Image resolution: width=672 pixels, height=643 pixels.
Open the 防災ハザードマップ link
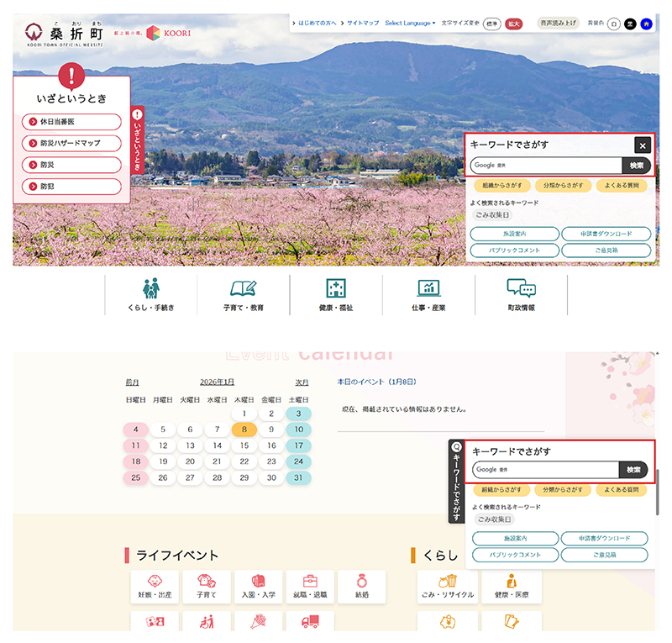click(x=71, y=143)
